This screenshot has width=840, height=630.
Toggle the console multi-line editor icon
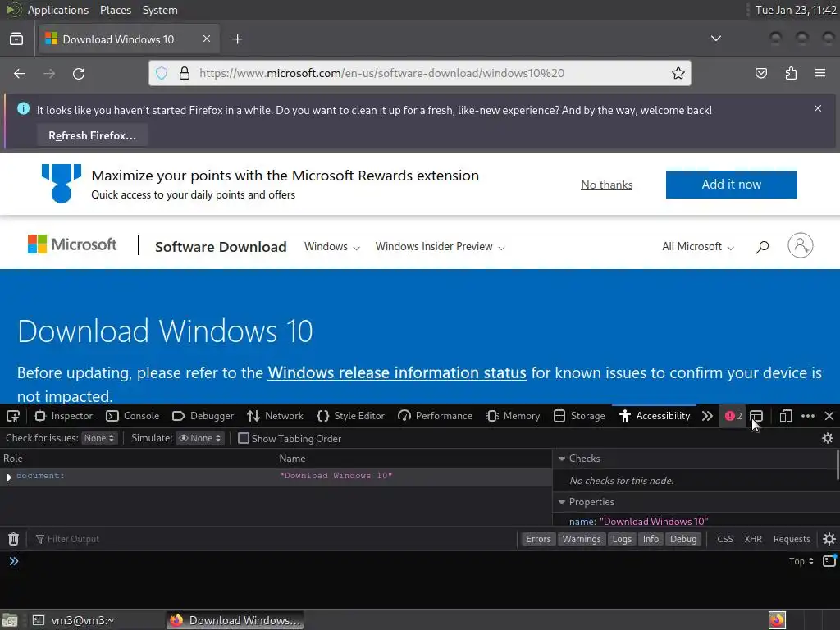pos(829,561)
